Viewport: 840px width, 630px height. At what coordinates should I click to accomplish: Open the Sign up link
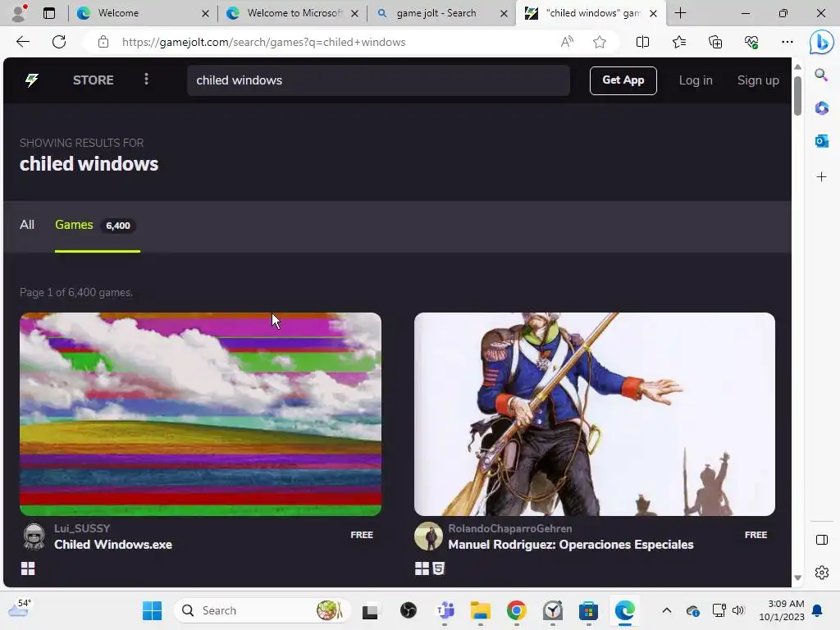pyautogui.click(x=757, y=80)
